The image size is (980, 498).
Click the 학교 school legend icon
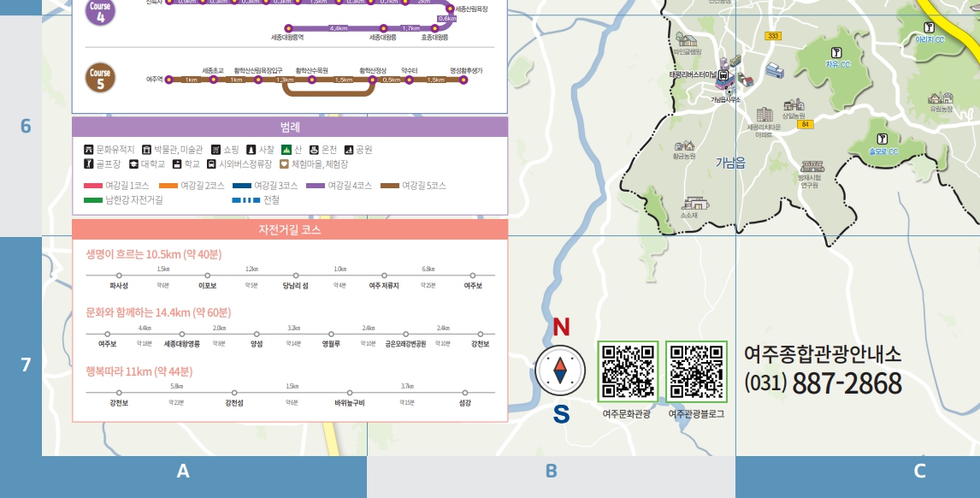pos(177,164)
